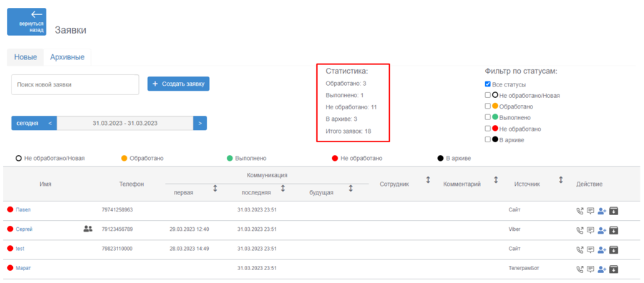
Task: Click the outgoing call icon for Павел
Action: tap(580, 212)
